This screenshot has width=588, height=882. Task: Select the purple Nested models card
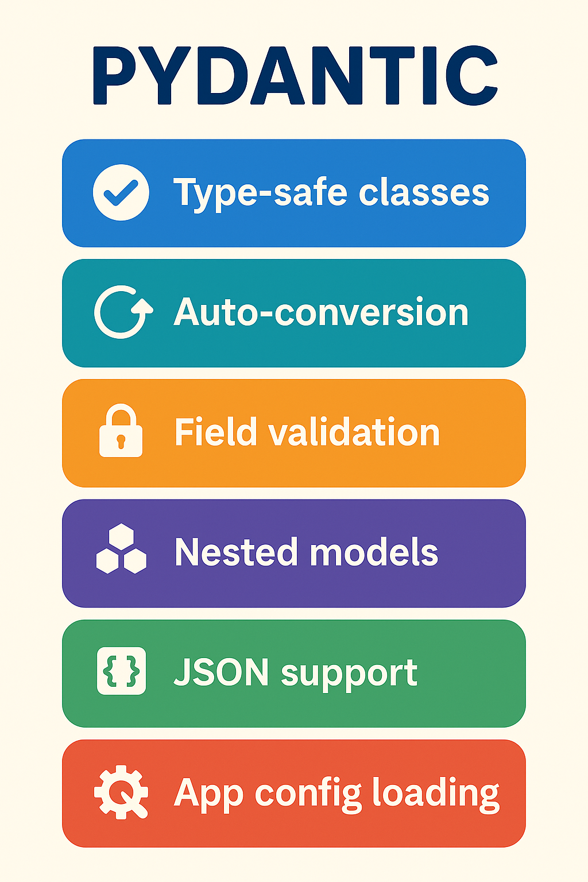[x=294, y=554]
